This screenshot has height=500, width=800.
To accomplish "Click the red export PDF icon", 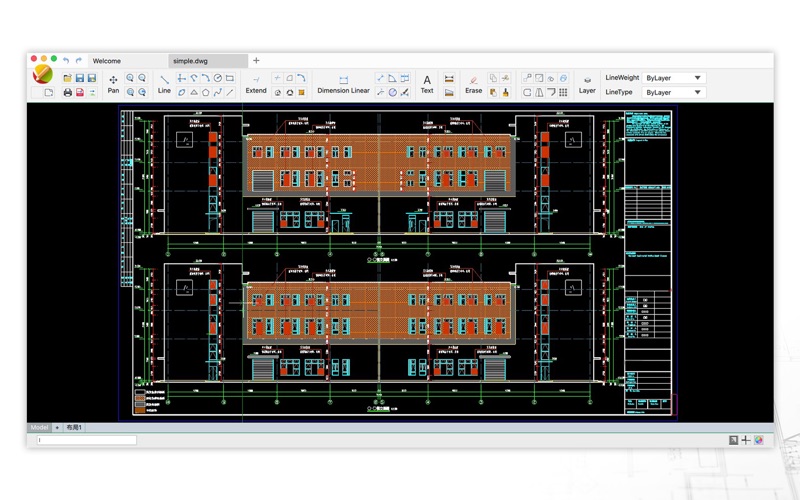I will click(80, 92).
